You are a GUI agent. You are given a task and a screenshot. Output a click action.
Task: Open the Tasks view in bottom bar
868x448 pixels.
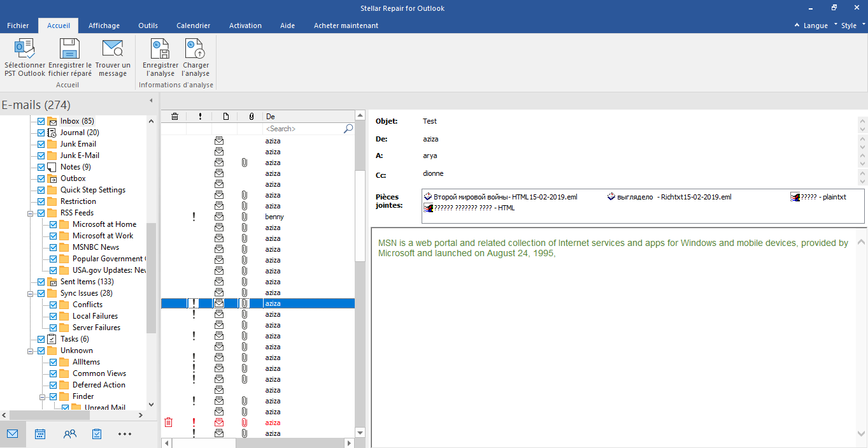point(97,434)
